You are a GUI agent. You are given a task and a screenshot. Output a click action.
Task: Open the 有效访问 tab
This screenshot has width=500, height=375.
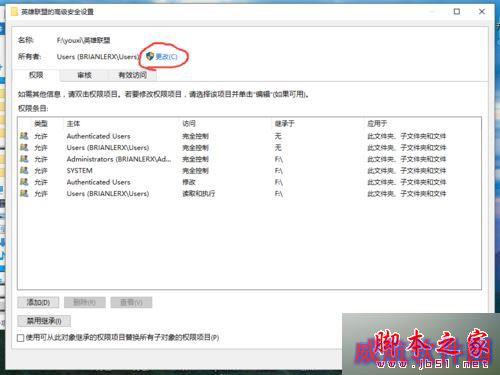click(x=132, y=75)
